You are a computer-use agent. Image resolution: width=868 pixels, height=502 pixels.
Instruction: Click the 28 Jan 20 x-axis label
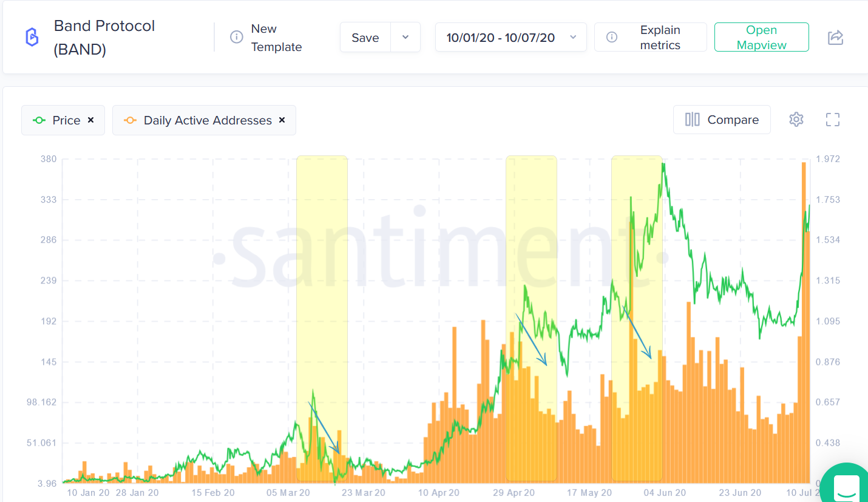click(x=137, y=493)
